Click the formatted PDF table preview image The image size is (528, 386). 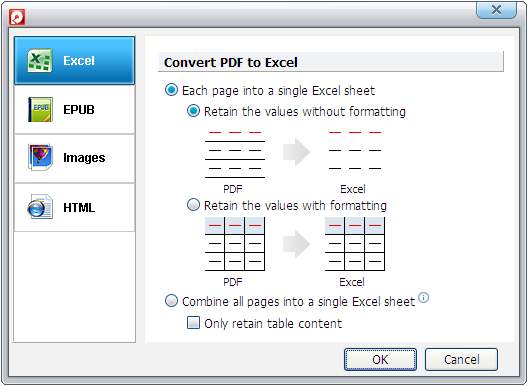click(235, 244)
